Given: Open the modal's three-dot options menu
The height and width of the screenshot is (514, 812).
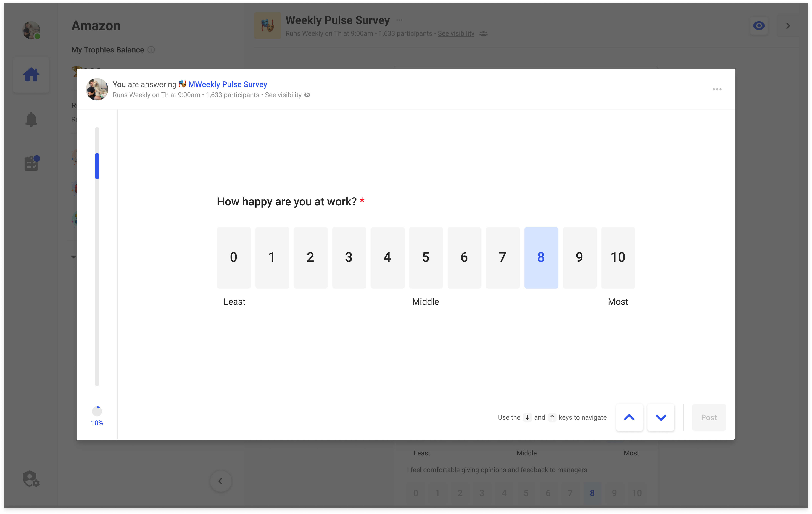Looking at the screenshot, I should pos(717,89).
